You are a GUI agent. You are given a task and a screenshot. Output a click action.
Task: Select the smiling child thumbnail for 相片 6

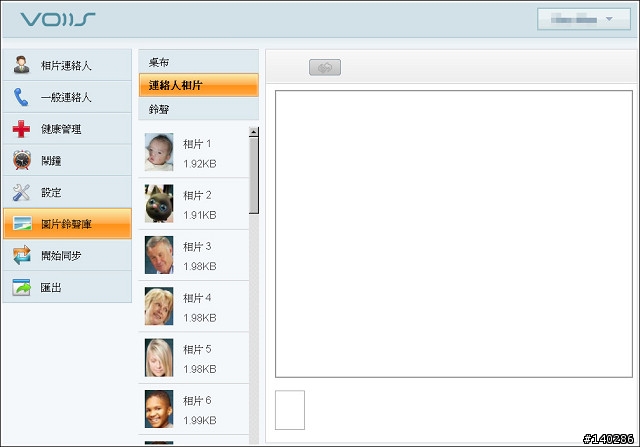tap(159, 409)
